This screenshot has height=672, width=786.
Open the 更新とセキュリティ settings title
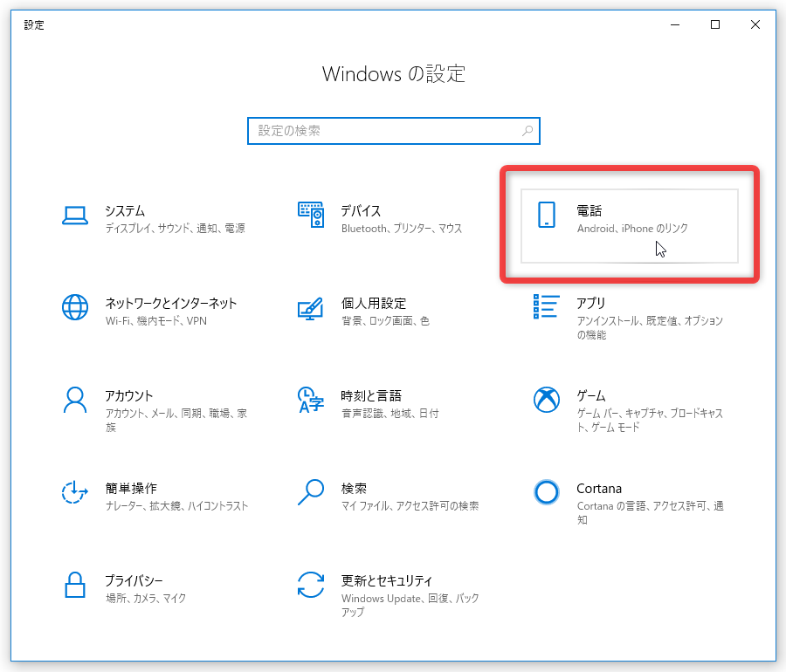[x=387, y=581]
